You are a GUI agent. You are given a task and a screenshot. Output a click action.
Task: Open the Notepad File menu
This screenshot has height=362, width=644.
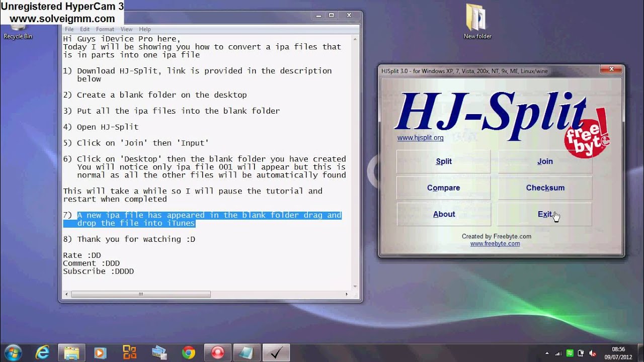(x=69, y=29)
